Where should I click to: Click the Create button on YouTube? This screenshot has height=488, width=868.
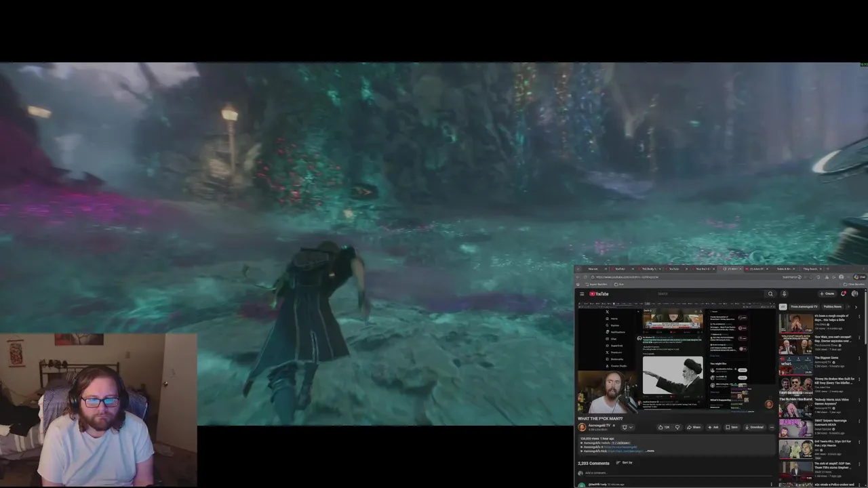click(x=827, y=293)
